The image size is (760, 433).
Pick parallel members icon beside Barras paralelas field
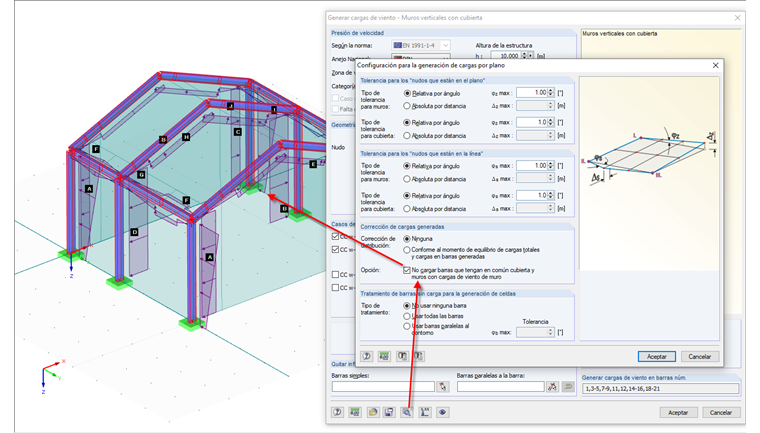552,387
